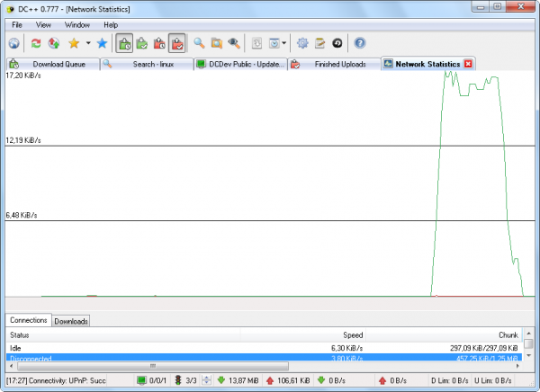
Task: Switch to the Downloads tab
Action: coord(70,321)
